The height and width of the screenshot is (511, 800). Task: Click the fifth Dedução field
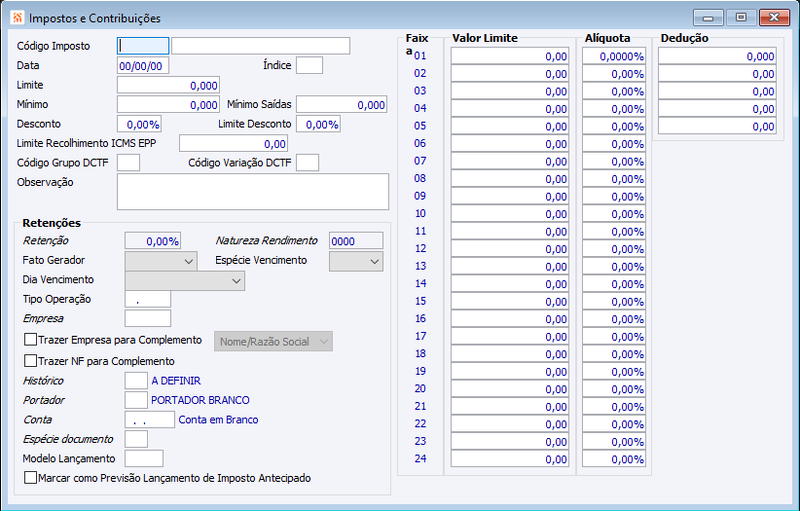click(717, 126)
